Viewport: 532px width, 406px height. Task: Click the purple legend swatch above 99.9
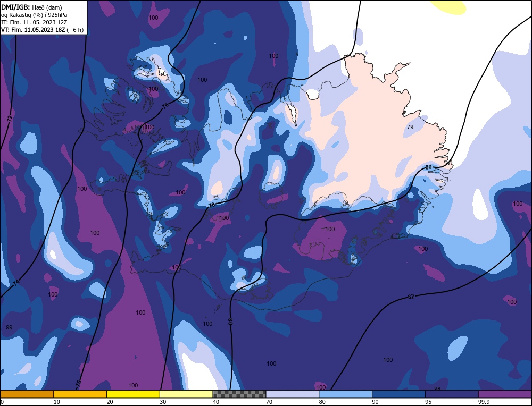(505, 394)
